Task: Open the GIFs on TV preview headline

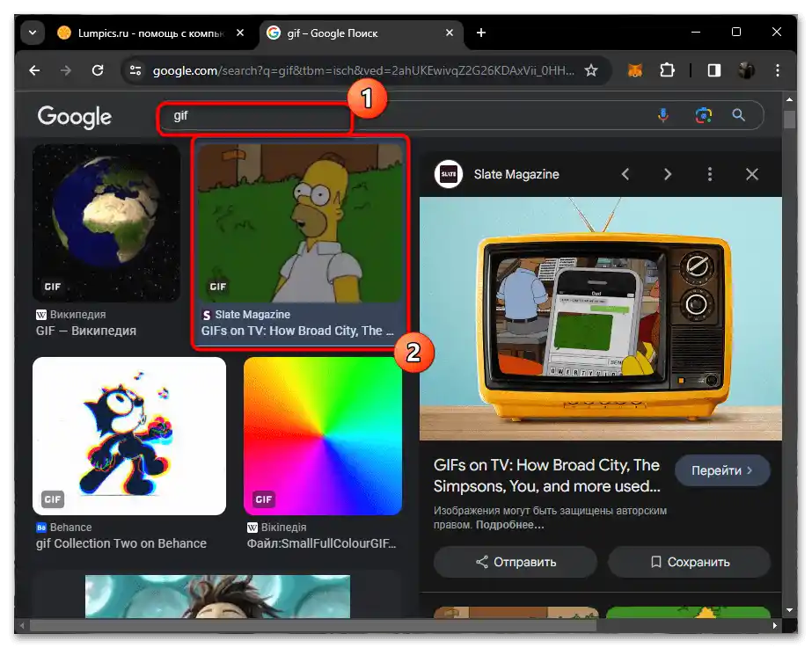Action: click(x=547, y=476)
